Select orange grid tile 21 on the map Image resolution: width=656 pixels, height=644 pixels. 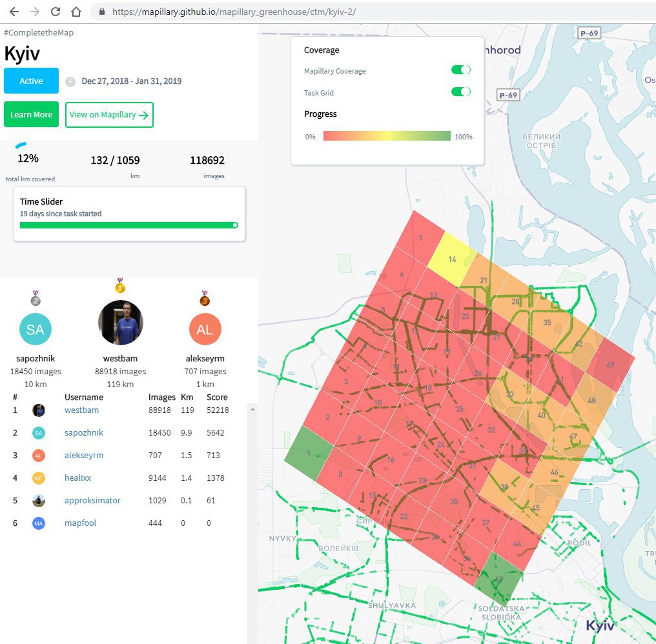click(x=484, y=280)
